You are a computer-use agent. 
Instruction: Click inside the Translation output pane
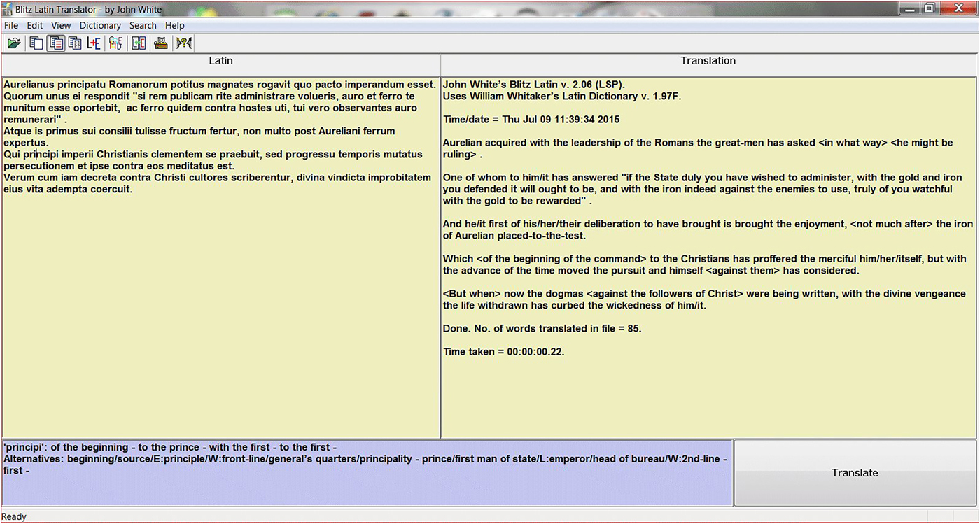pyautogui.click(x=707, y=392)
